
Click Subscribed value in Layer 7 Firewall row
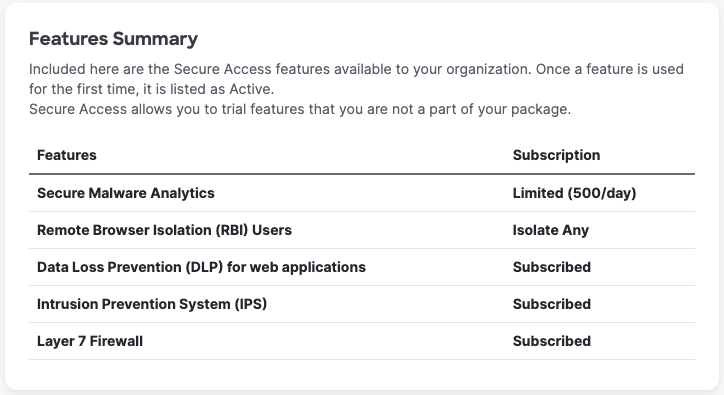(552, 341)
